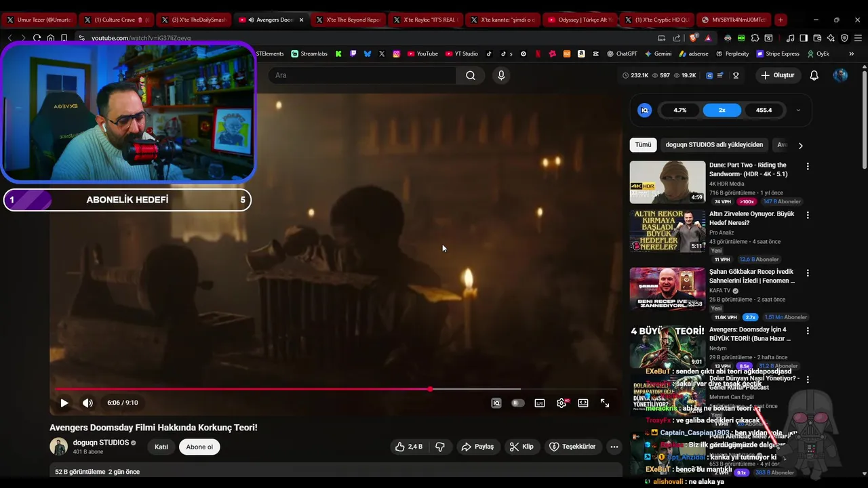This screenshot has width=868, height=488.
Task: Open the Brave main hamburger menu
Action: [x=858, y=38]
